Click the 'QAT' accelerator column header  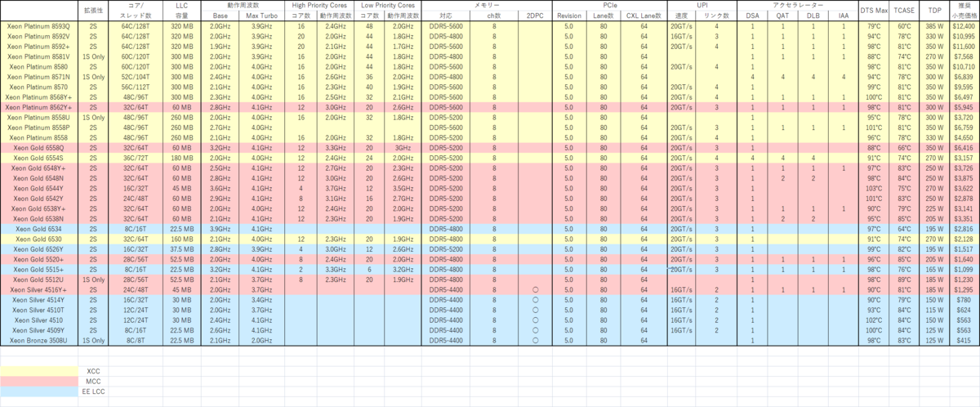tap(782, 16)
